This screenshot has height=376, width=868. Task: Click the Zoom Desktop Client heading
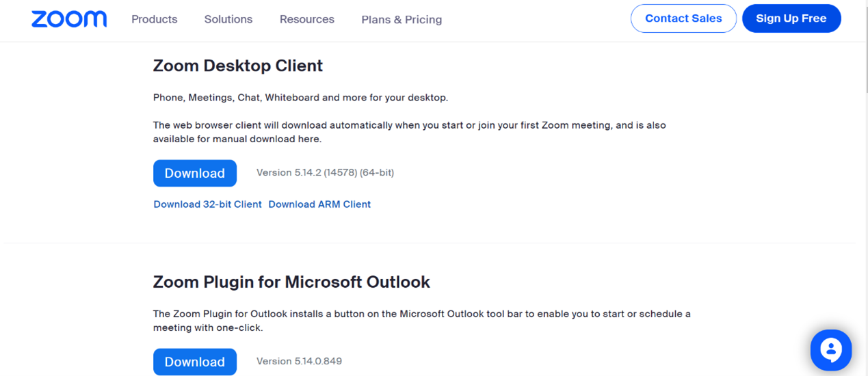(238, 66)
